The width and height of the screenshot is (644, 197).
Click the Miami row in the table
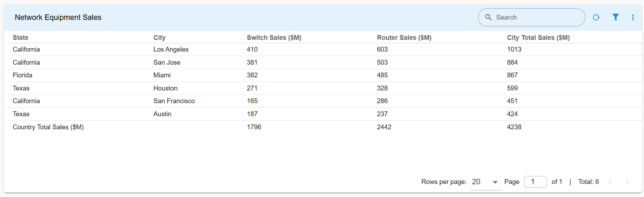click(162, 75)
